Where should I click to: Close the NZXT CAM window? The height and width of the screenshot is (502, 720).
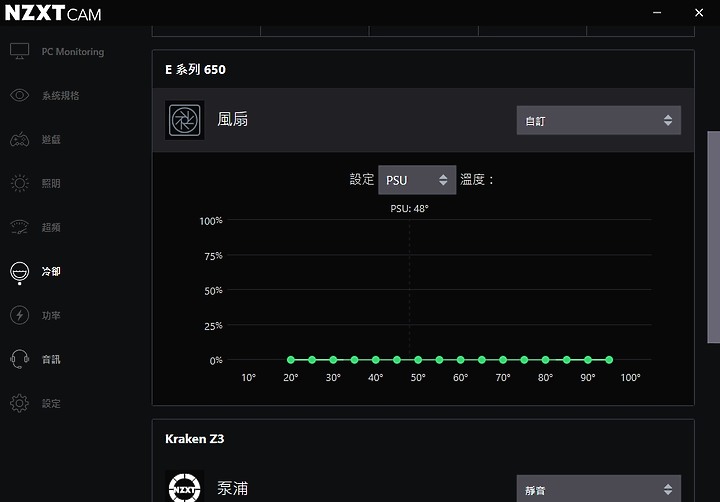[x=699, y=13]
